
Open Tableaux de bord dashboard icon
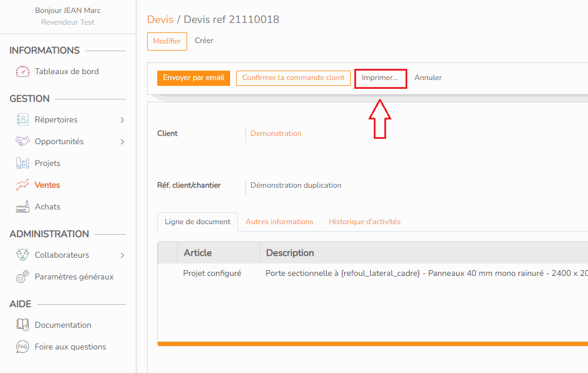click(x=22, y=71)
